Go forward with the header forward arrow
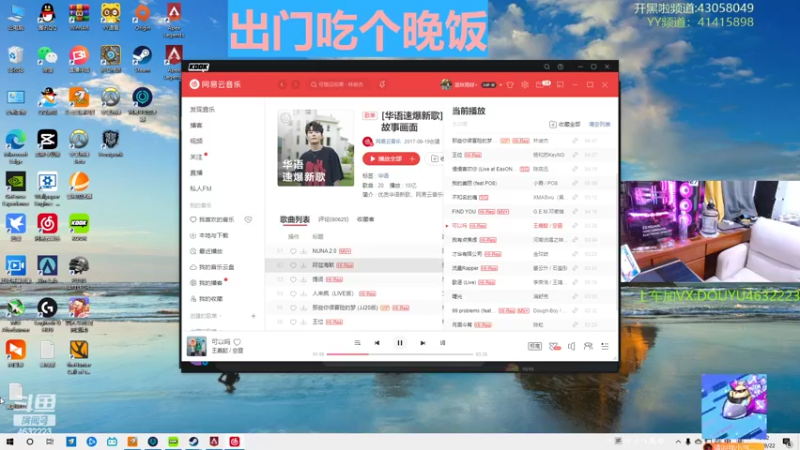This screenshot has height=450, width=800. tap(295, 85)
